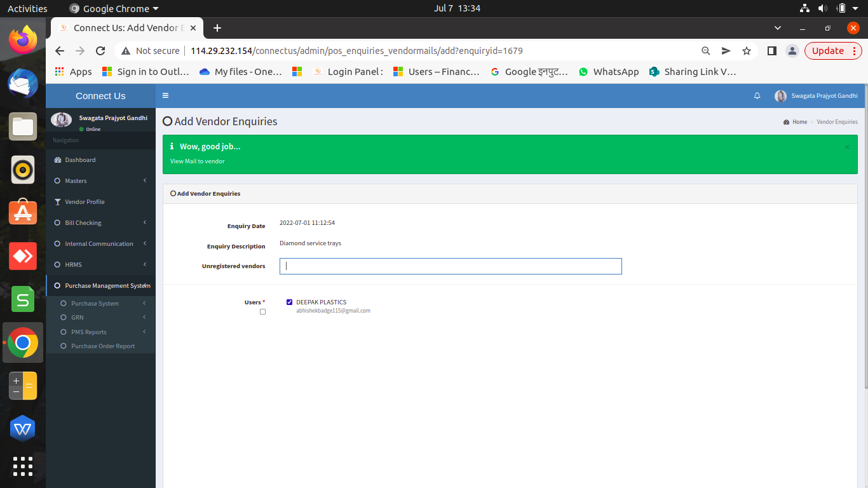Open Activities overview

pyautogui.click(x=27, y=9)
